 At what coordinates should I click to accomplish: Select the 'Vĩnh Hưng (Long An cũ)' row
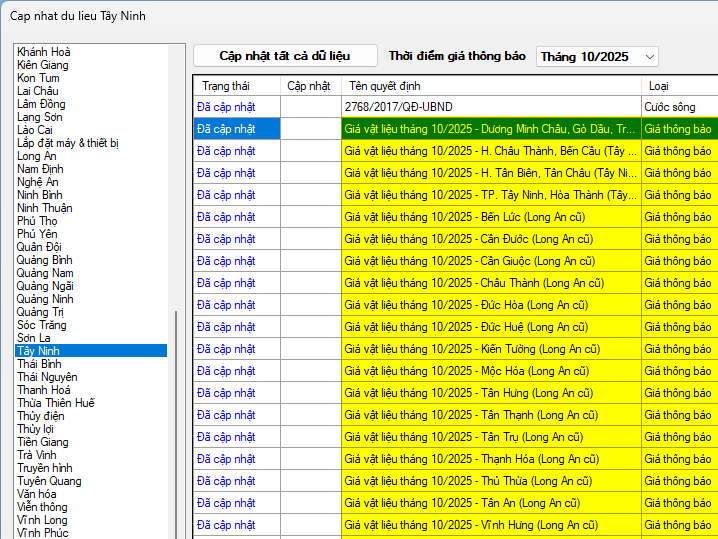[x=490, y=525]
